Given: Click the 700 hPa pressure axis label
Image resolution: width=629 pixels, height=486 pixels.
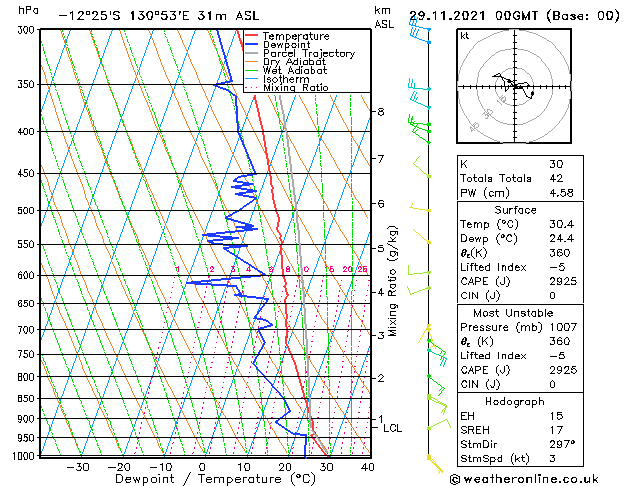Looking at the screenshot, I should click(28, 330).
